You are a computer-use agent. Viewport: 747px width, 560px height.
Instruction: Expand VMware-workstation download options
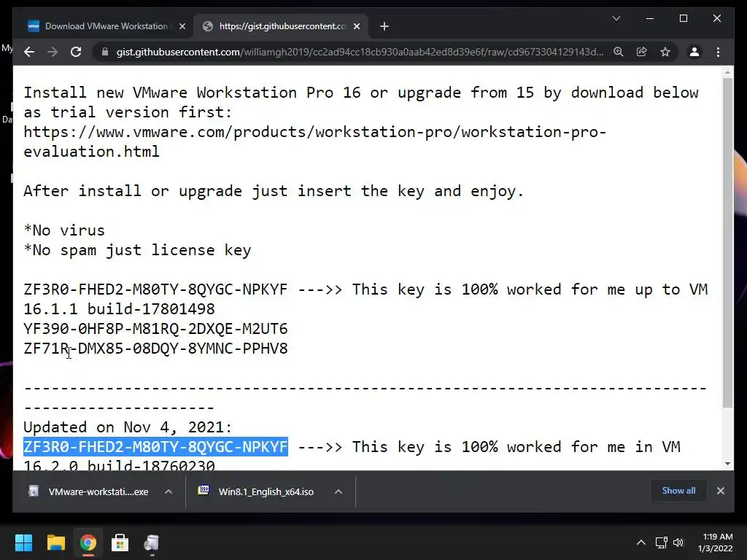click(x=169, y=491)
